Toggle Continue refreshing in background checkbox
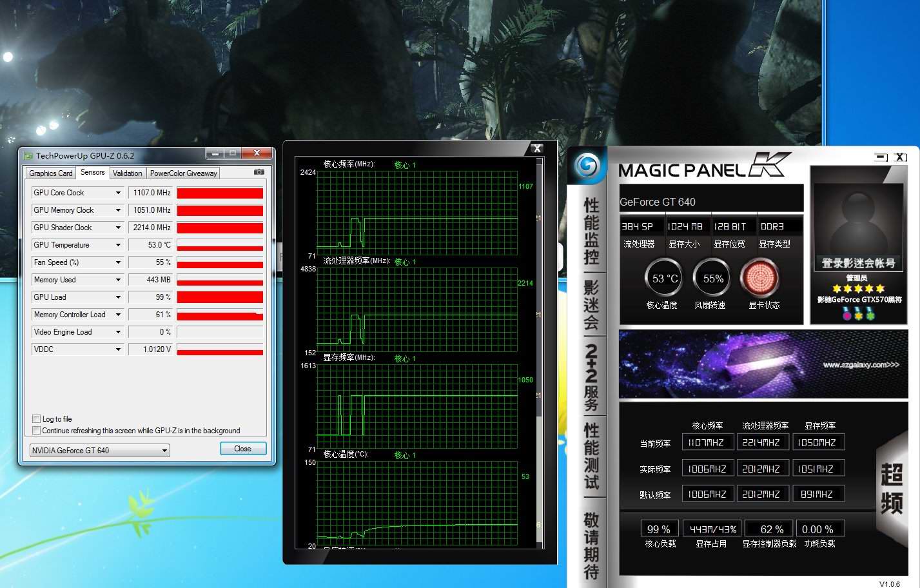The width and height of the screenshot is (920, 588). pos(37,431)
